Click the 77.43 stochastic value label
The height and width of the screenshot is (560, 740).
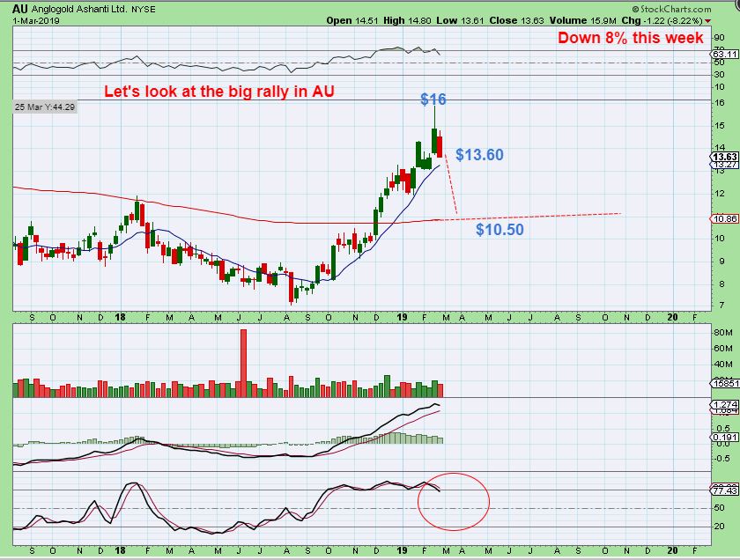[x=725, y=490]
